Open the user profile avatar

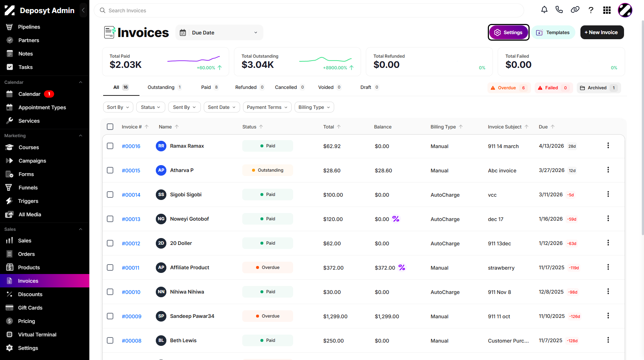[625, 10]
